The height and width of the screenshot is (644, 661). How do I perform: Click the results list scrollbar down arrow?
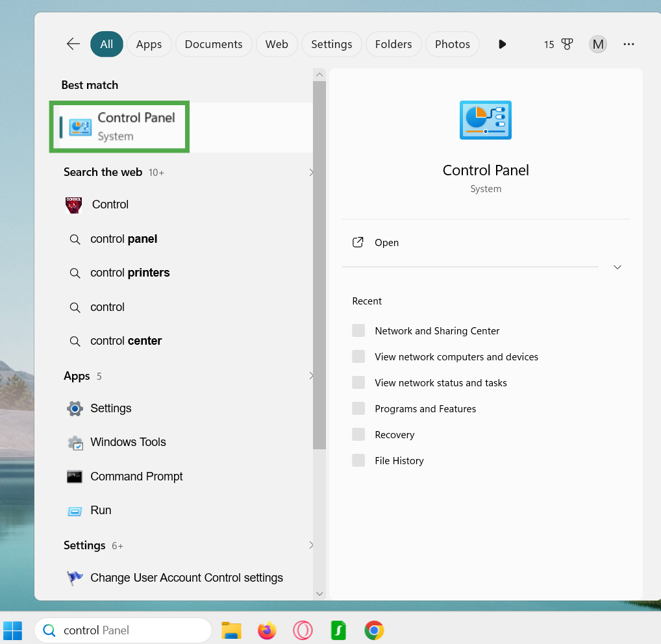[x=319, y=593]
